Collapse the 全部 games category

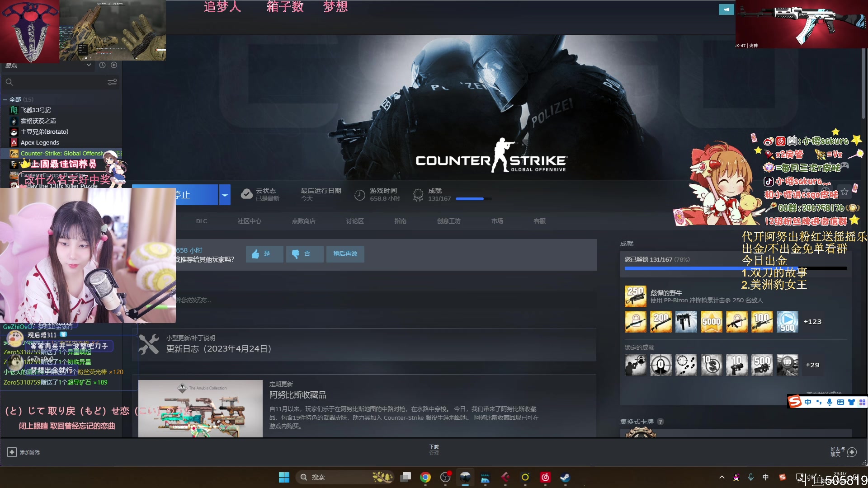pyautogui.click(x=5, y=99)
